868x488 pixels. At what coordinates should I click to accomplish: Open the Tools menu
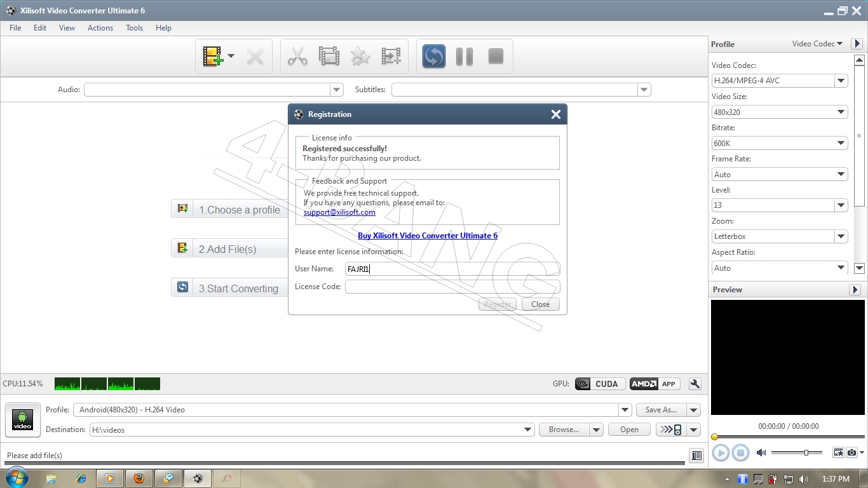click(134, 28)
